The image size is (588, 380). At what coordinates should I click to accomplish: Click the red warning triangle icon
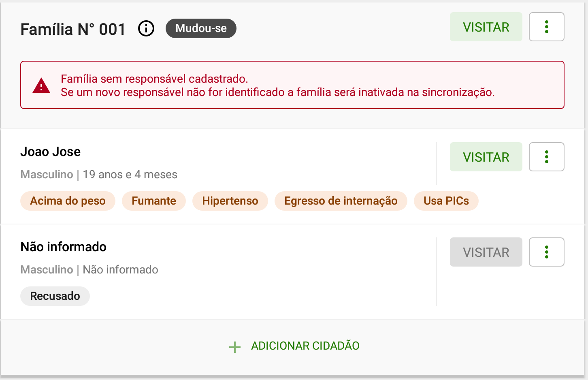coord(41,85)
